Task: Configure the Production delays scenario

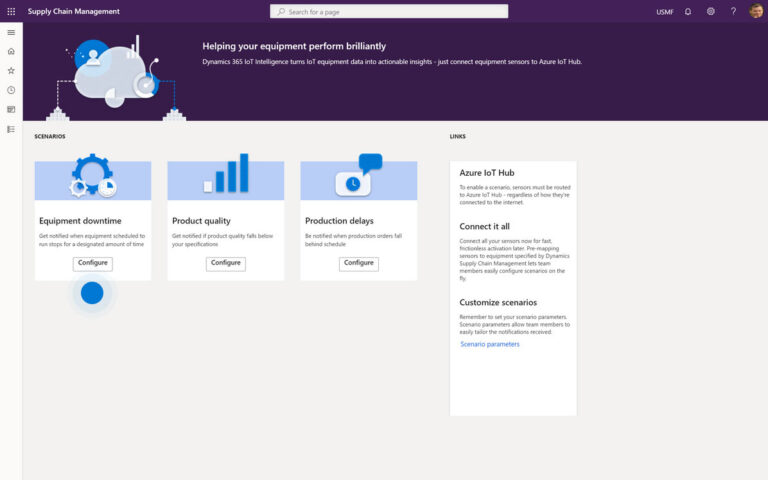Action: tap(359, 264)
